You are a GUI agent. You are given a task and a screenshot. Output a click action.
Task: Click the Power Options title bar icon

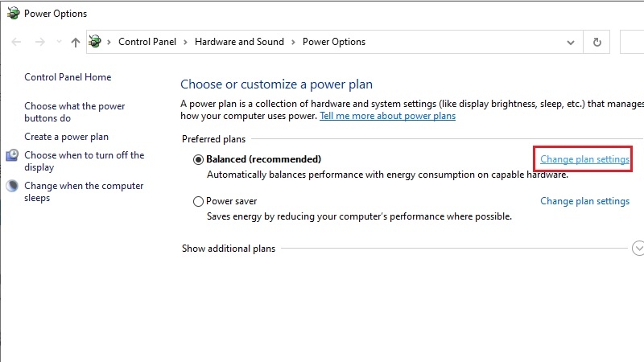(x=13, y=13)
